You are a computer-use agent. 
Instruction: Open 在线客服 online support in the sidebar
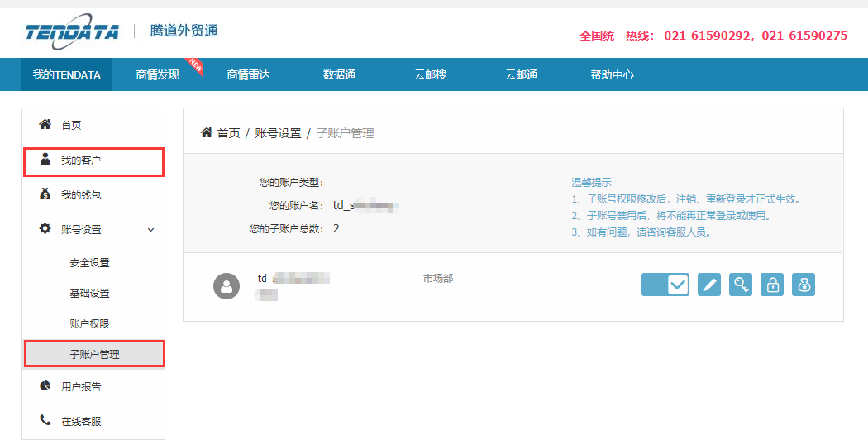pos(81,421)
